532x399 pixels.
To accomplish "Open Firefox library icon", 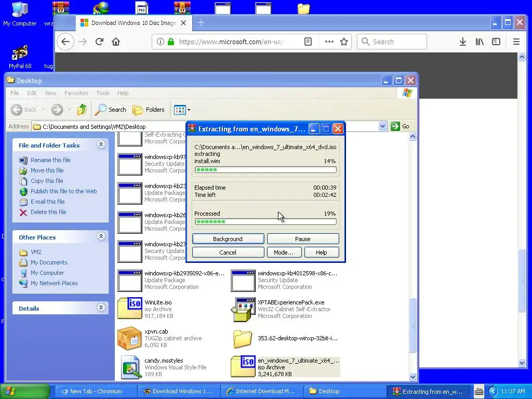I will click(x=480, y=42).
